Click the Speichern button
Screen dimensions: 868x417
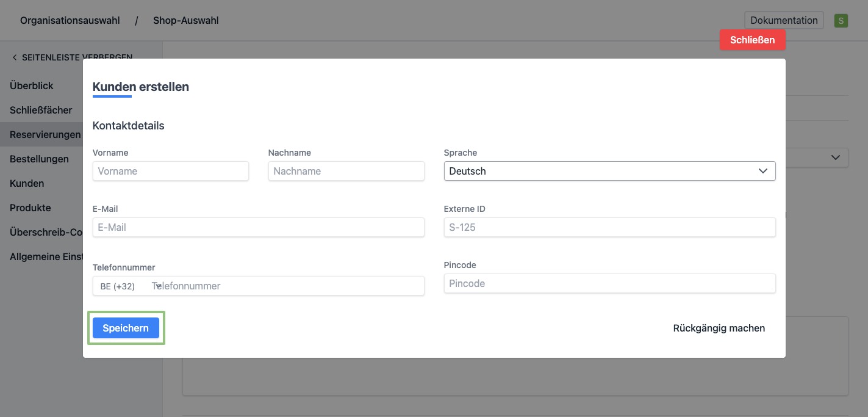pos(126,328)
